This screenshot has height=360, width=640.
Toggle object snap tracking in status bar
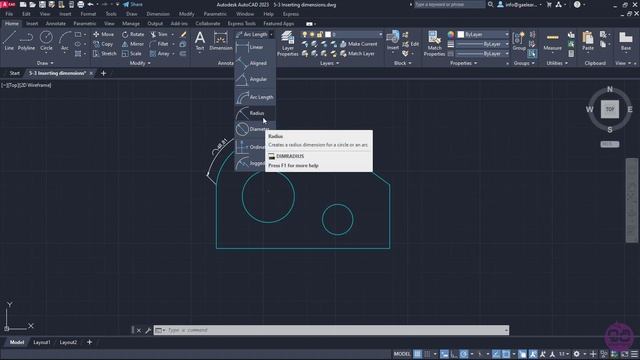click(496, 354)
